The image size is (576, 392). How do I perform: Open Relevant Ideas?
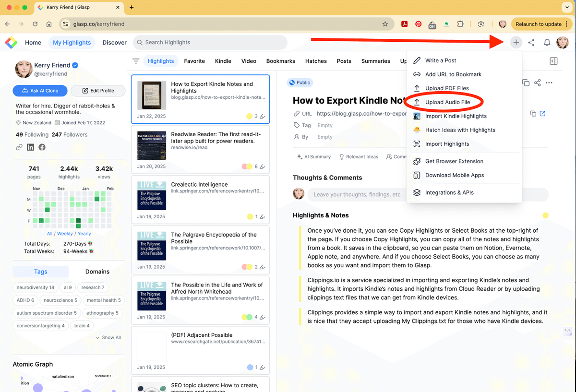pos(359,156)
